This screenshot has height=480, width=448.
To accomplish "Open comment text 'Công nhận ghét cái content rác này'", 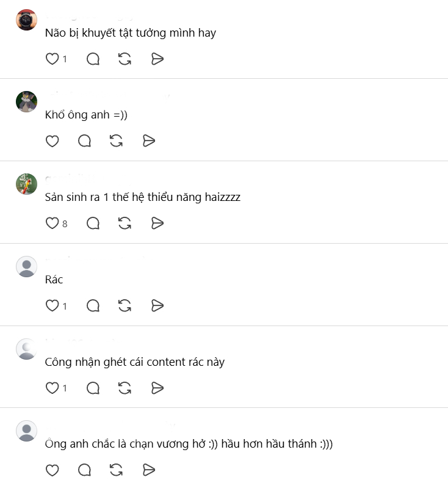I will (135, 362).
